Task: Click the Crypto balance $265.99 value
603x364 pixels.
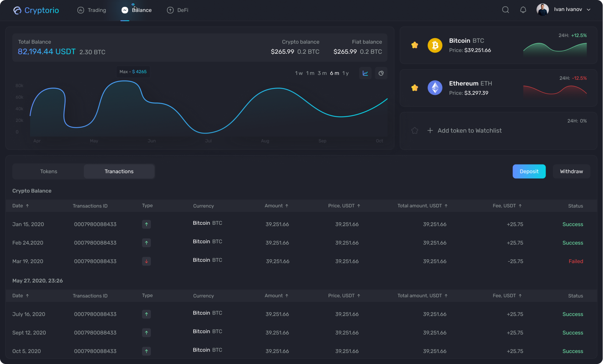Action: tap(282, 52)
